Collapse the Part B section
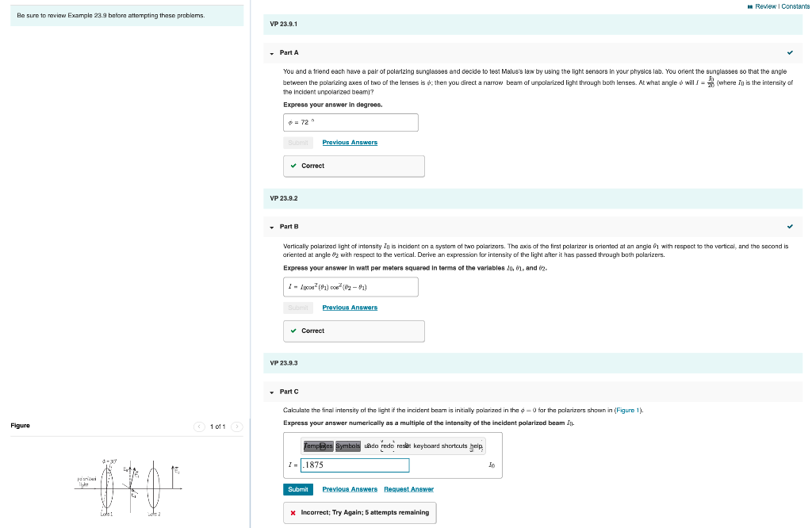 tap(273, 226)
